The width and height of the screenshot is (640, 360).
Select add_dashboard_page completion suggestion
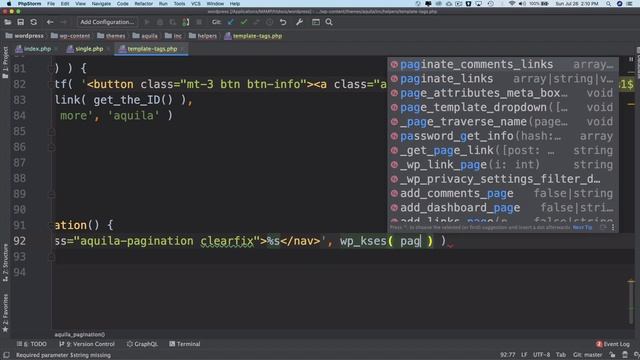(503, 208)
